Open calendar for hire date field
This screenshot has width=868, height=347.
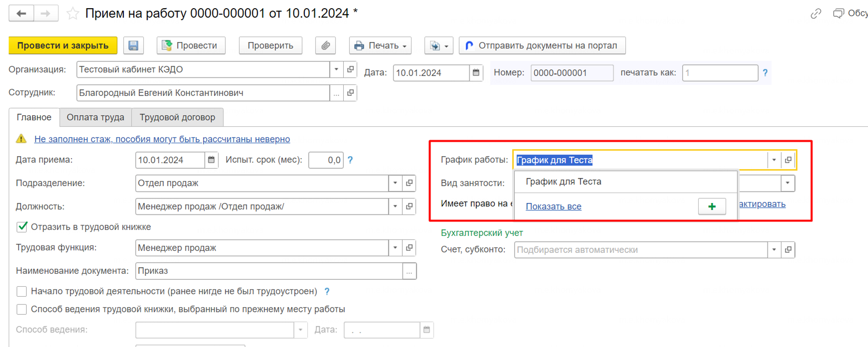(x=211, y=160)
